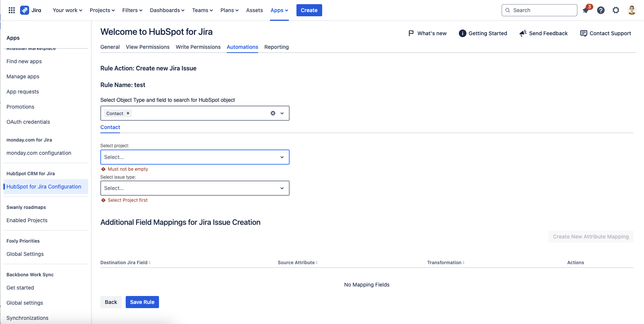Open Manage apps in sidebar

[23, 76]
